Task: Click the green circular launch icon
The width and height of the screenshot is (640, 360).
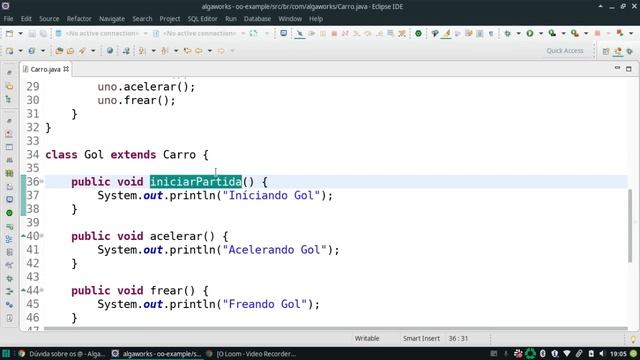Action: pos(418,33)
